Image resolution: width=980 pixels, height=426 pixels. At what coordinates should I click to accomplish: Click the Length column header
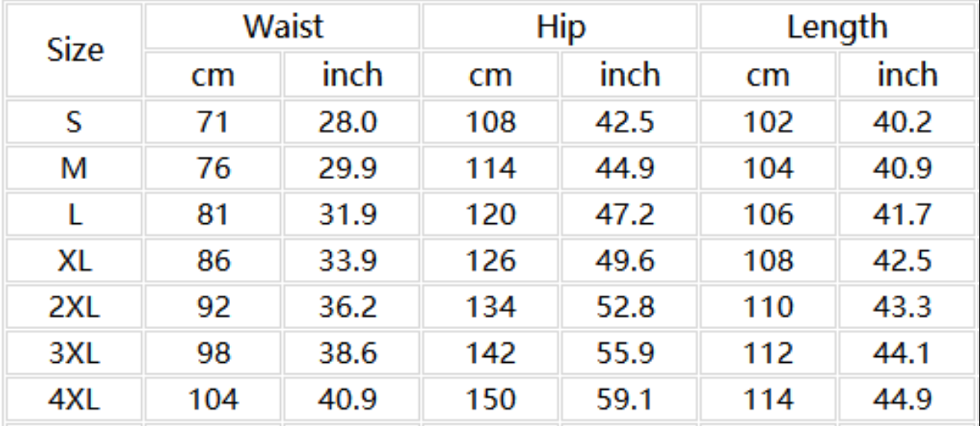(837, 27)
